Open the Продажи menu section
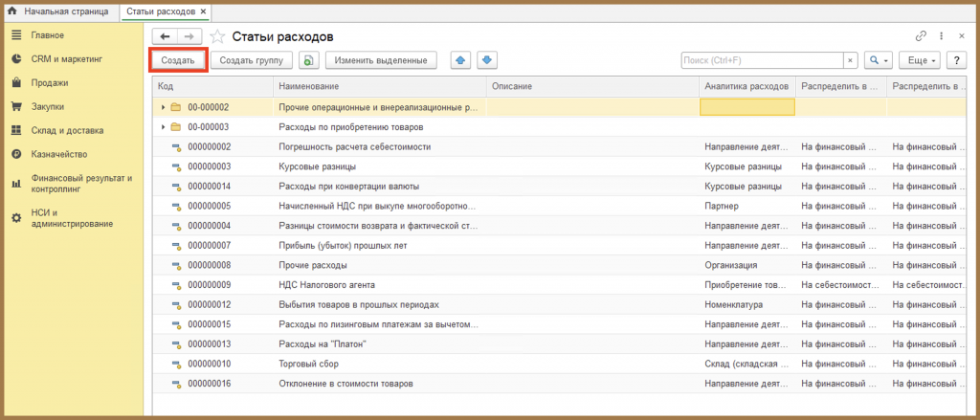 click(x=50, y=82)
